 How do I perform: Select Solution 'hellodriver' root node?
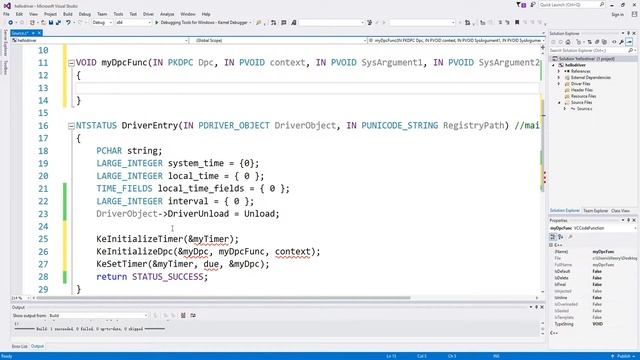tap(593, 59)
